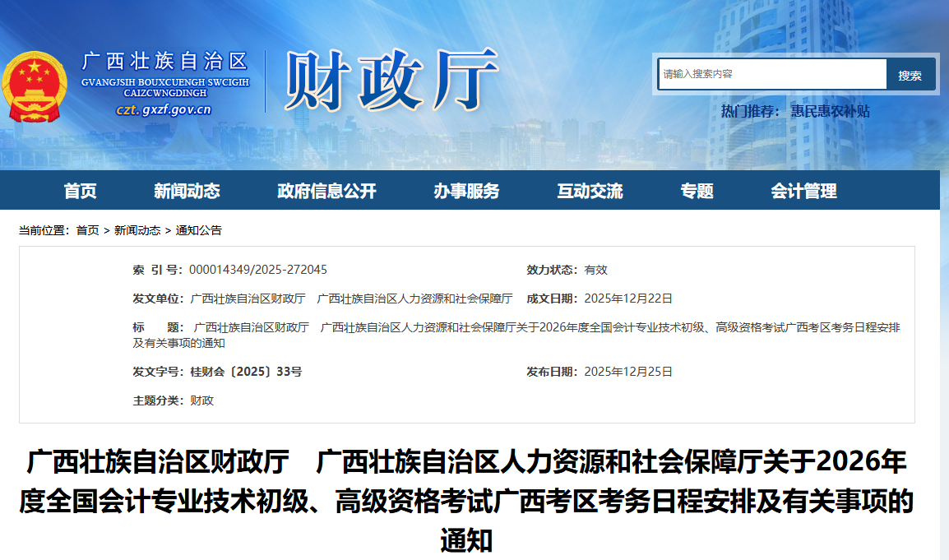Go to 会计管理 in the navigation bar
This screenshot has height=560, width=949.
pos(803,191)
